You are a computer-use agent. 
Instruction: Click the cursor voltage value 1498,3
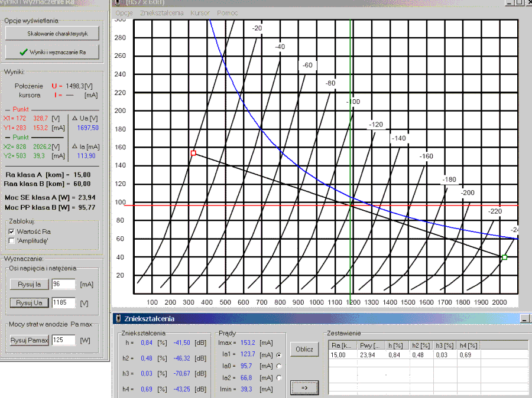point(74,86)
